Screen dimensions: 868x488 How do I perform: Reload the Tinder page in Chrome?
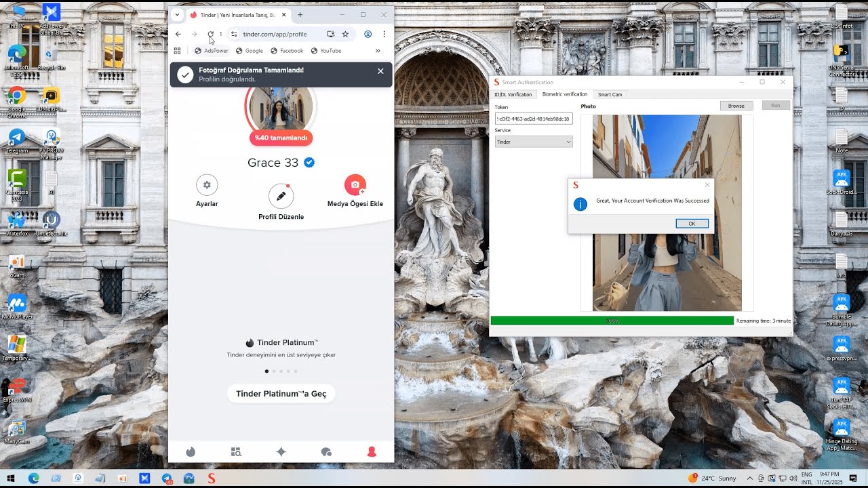pyautogui.click(x=210, y=34)
